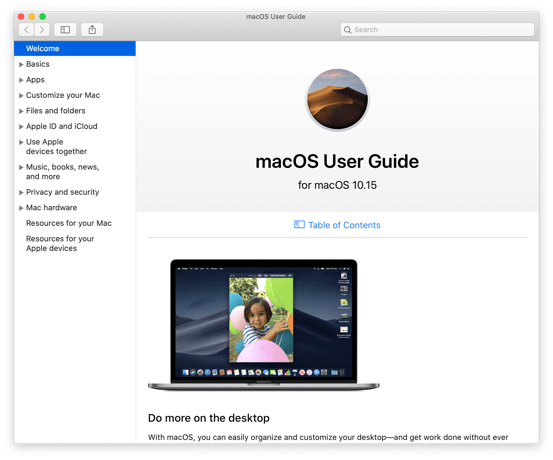
Task: Open Resources for your Mac
Action: pos(69,223)
